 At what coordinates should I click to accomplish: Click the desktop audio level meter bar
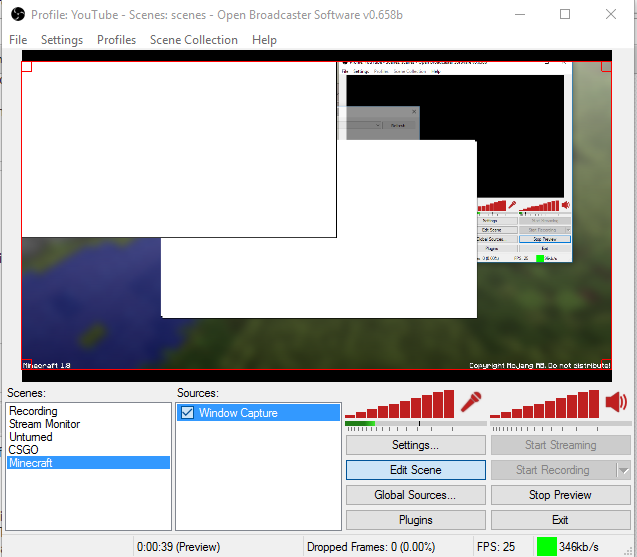(x=561, y=424)
